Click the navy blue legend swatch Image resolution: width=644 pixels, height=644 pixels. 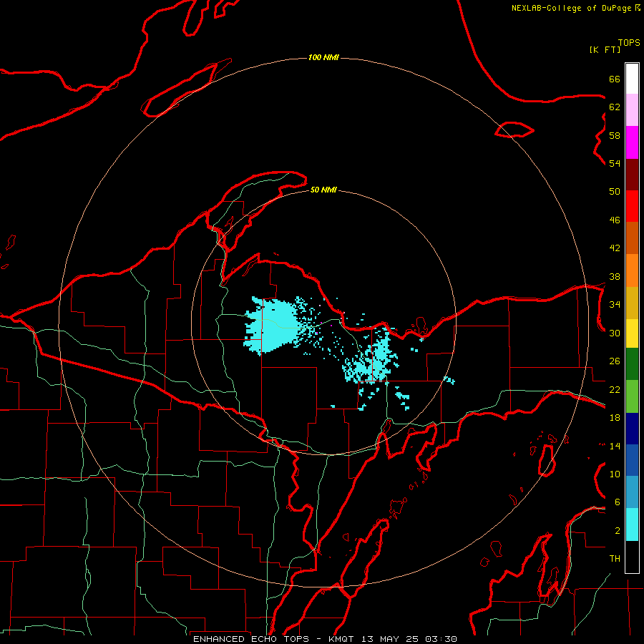coord(632,429)
